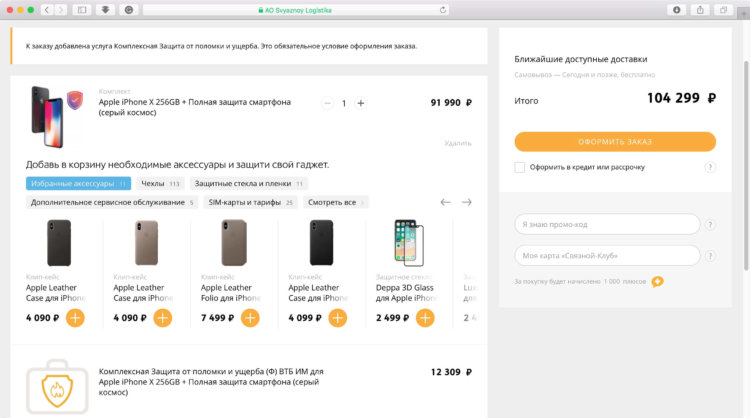This screenshot has height=418, width=750.
Task: Click the 'ОФОРМИТЬ ЗАКАЗ' button
Action: 615,142
